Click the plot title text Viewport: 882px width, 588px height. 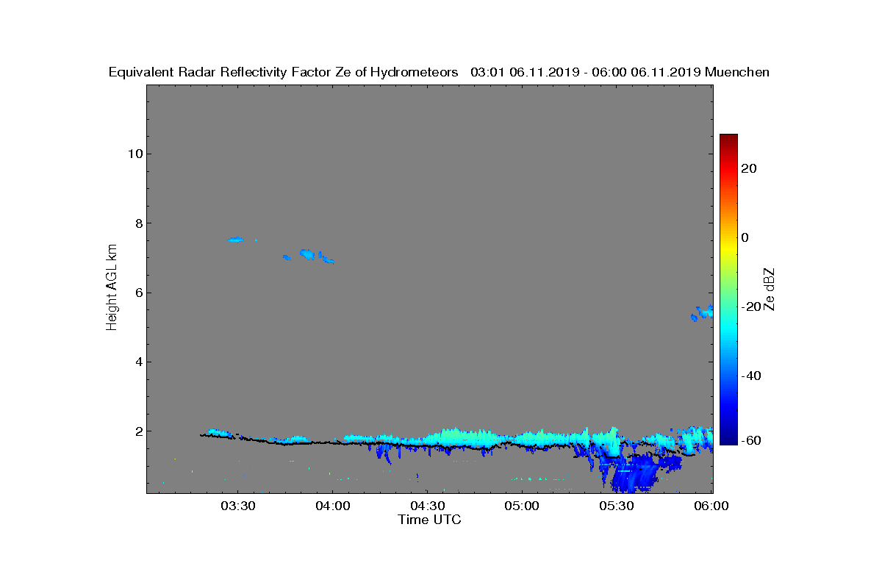pyautogui.click(x=439, y=72)
